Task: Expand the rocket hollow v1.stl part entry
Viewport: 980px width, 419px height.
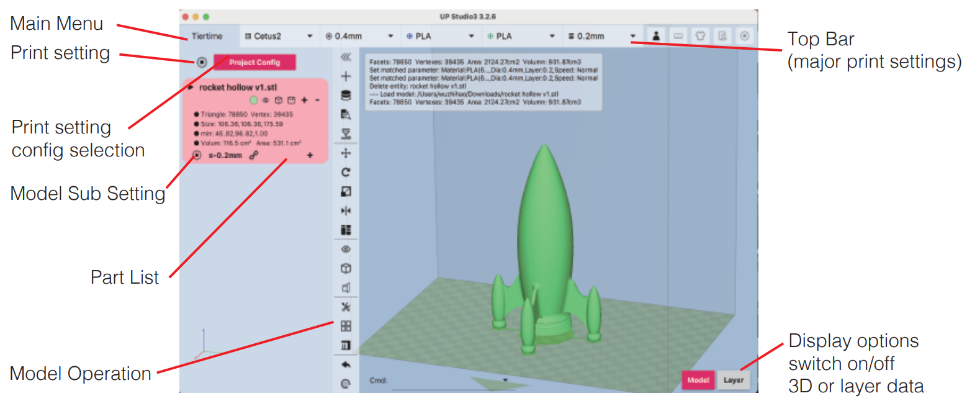Action: click(191, 88)
